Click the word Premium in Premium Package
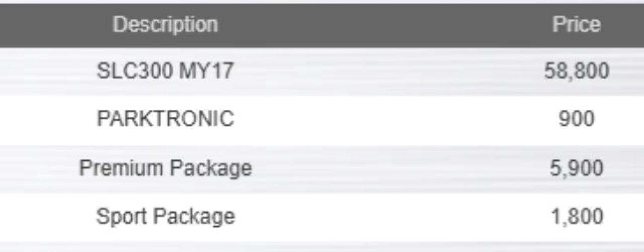This screenshot has width=644, height=252. click(x=120, y=168)
